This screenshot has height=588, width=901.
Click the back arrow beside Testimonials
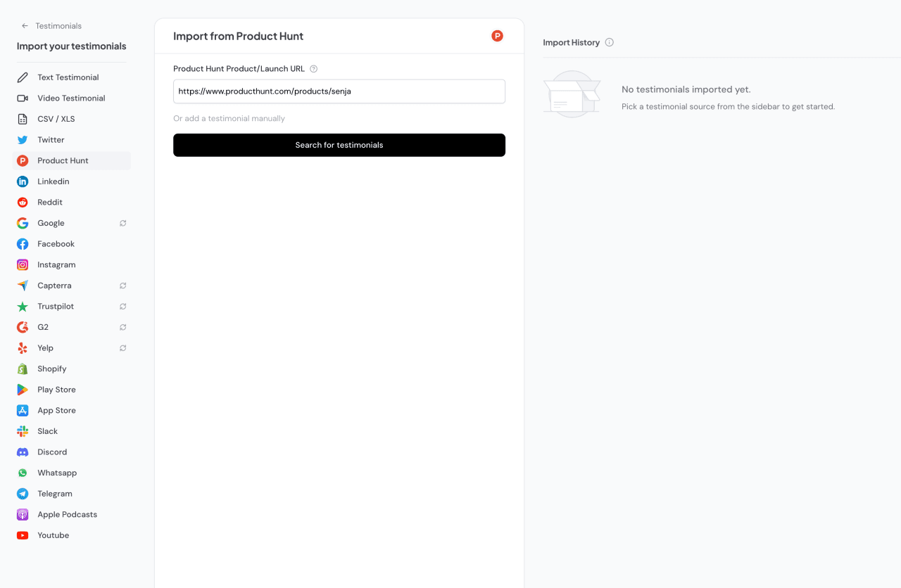click(25, 26)
